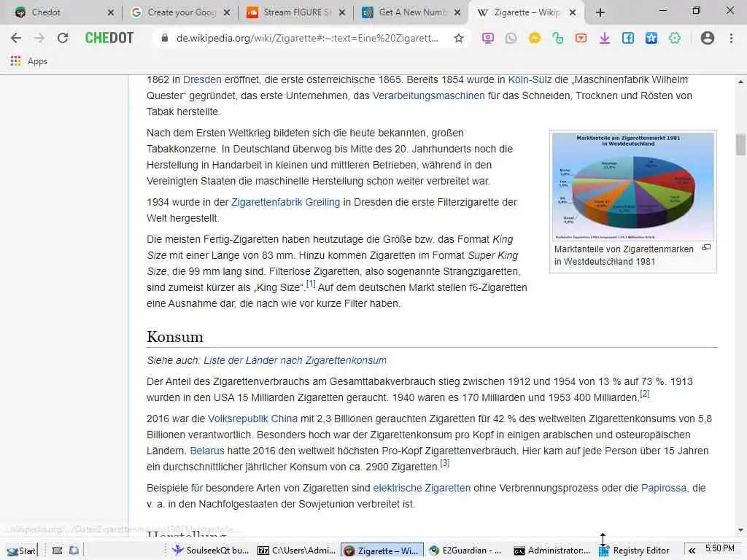The image size is (747, 560).
Task: Click the page vertical scrollbar thumb
Action: pyautogui.click(x=740, y=144)
